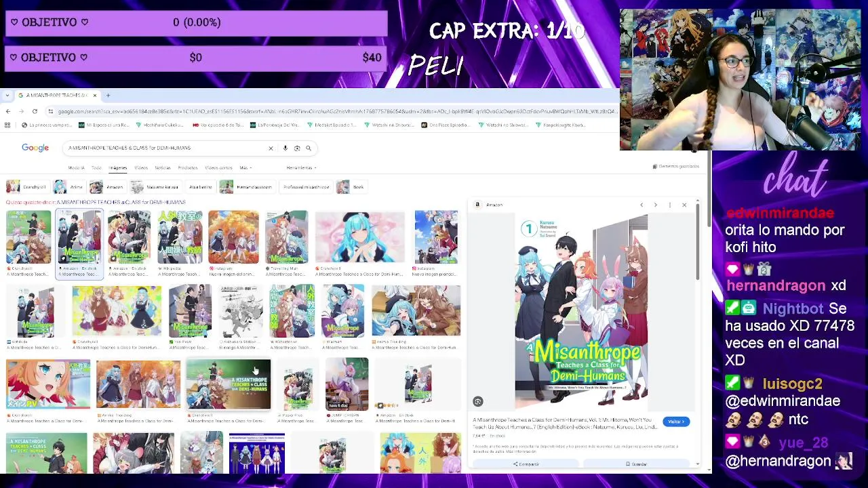Open the Medalist Episodio bookmark
Image resolution: width=868 pixels, height=488 pixels.
coord(332,125)
